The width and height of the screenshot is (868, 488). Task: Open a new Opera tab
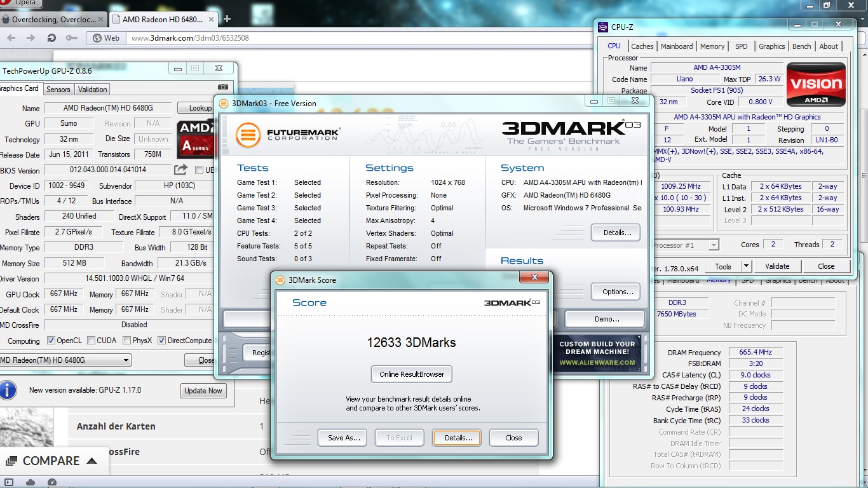coord(227,19)
